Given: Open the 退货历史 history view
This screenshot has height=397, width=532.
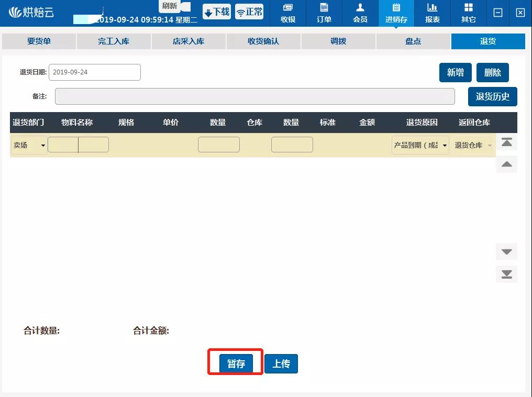Looking at the screenshot, I should pyautogui.click(x=492, y=96).
